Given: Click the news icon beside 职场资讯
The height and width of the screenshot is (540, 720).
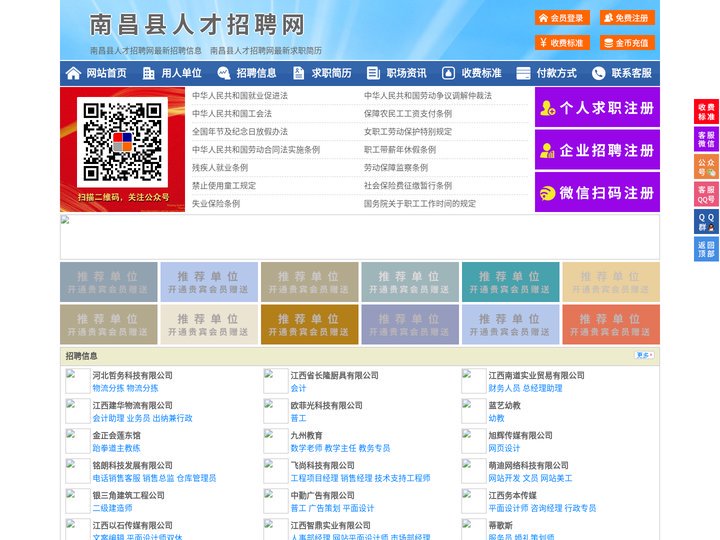Looking at the screenshot, I should 373,73.
